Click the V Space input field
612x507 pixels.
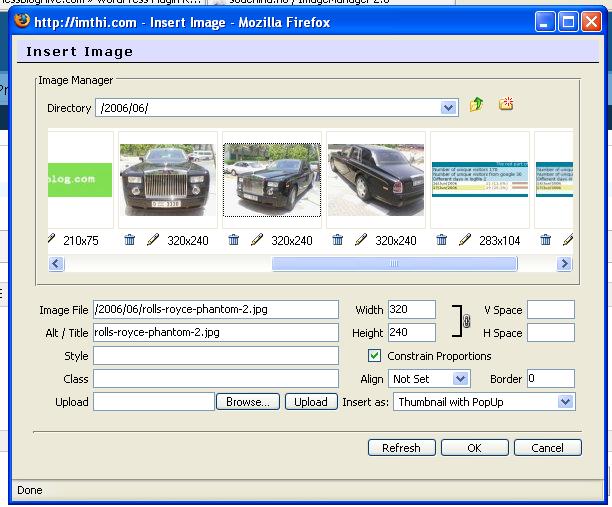(551, 310)
